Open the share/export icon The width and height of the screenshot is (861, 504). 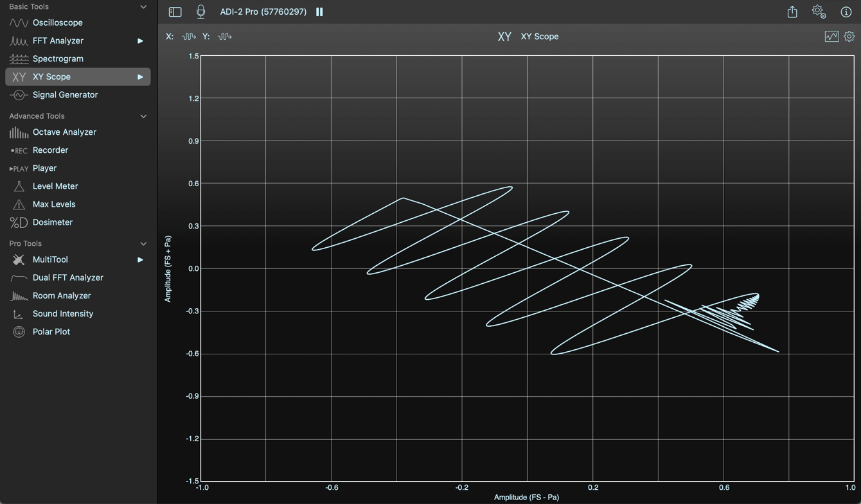click(x=792, y=12)
